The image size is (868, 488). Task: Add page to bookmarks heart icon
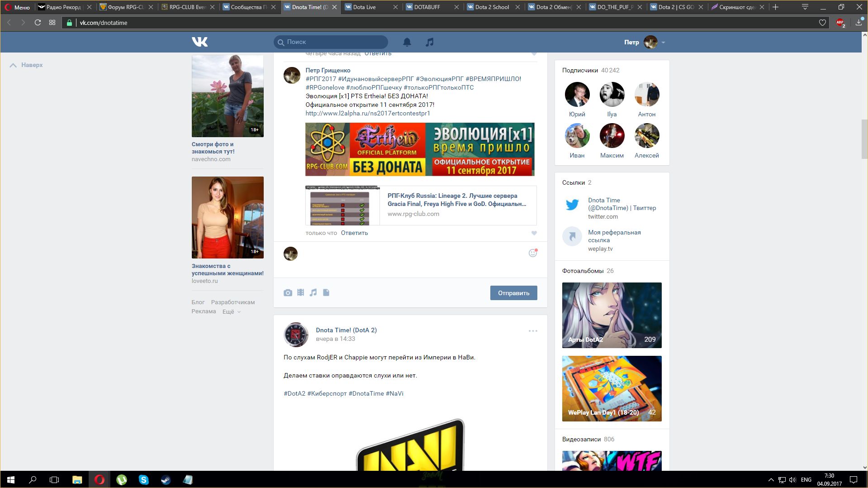pyautogui.click(x=822, y=23)
